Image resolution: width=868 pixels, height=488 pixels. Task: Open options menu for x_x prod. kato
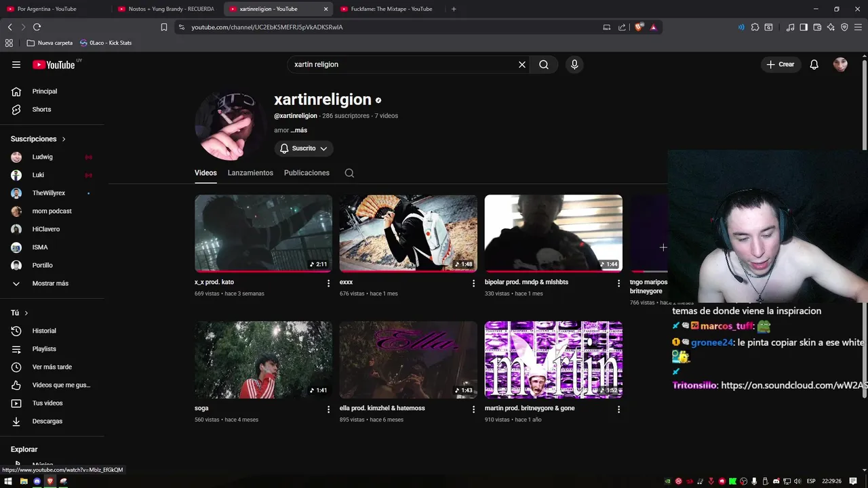329,283
